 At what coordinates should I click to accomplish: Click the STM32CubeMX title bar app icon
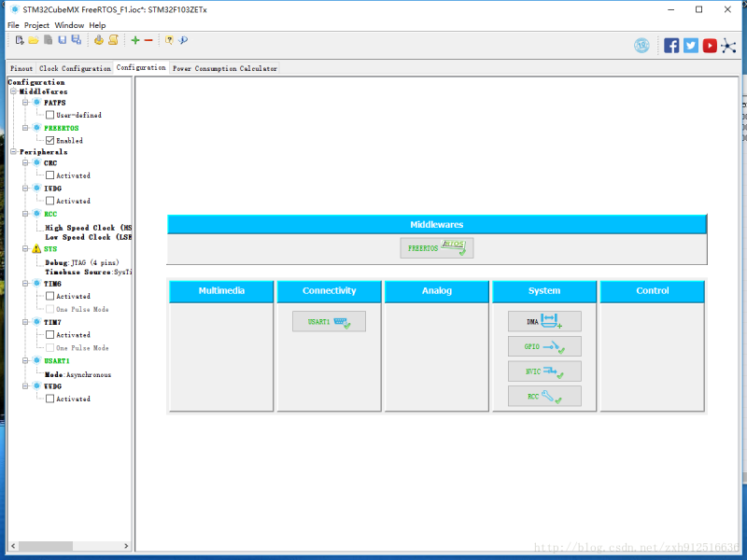[15, 9]
